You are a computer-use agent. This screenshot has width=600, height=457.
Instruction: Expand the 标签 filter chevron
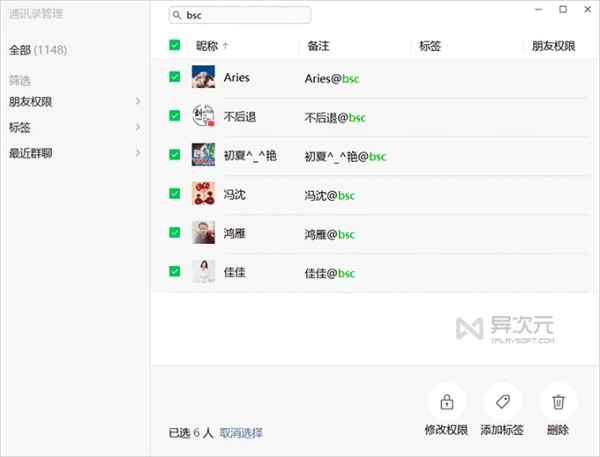(138, 127)
